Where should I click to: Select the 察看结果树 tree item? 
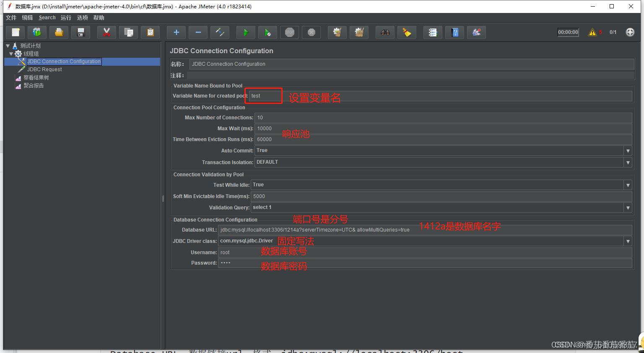[36, 77]
